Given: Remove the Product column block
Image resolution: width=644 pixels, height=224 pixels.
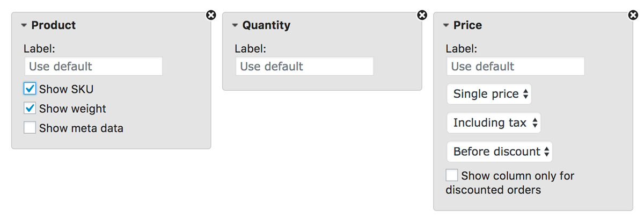Looking at the screenshot, I should [211, 15].
